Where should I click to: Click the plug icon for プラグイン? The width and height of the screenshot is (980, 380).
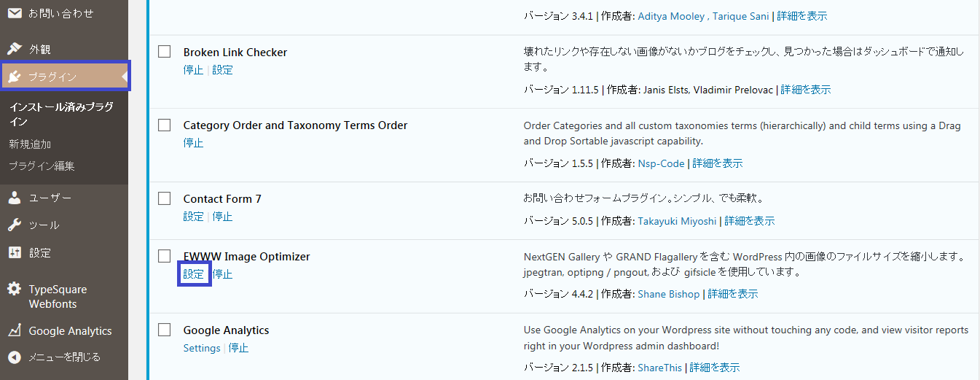14,76
